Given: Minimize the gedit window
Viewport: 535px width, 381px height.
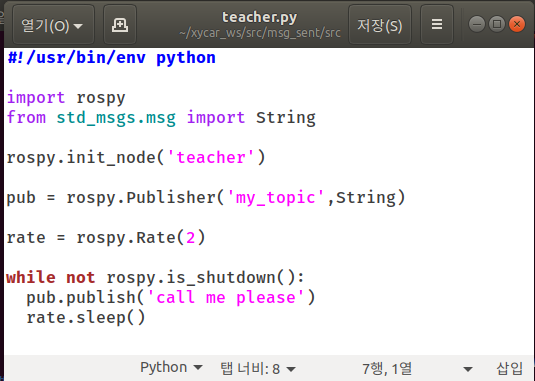Looking at the screenshot, I should (x=477, y=25).
